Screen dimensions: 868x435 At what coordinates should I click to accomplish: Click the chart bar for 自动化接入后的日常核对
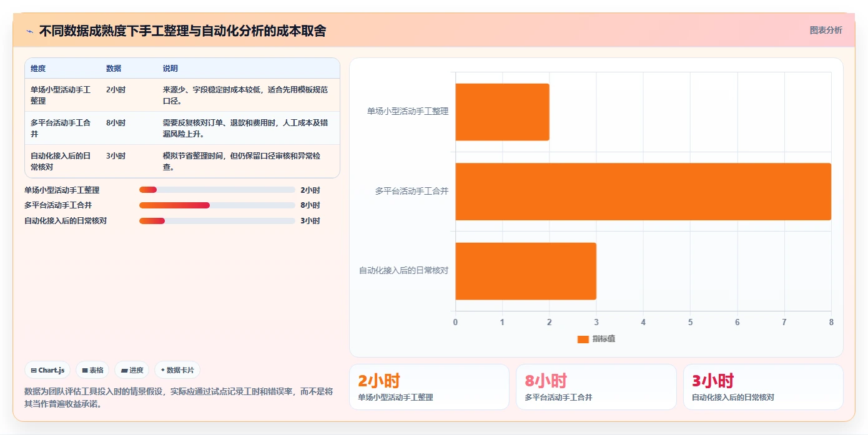point(526,271)
